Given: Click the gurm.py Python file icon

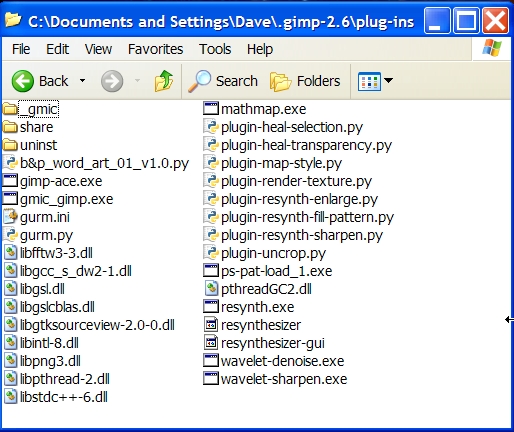Looking at the screenshot, I should 10,235.
